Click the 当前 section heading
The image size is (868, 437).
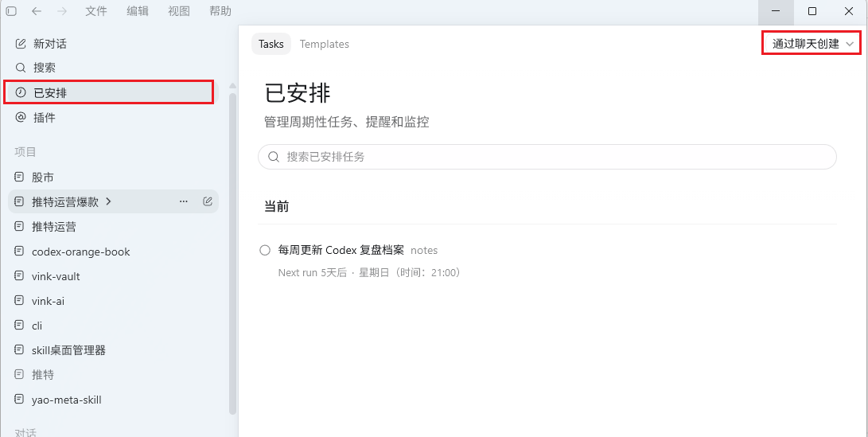tap(276, 207)
